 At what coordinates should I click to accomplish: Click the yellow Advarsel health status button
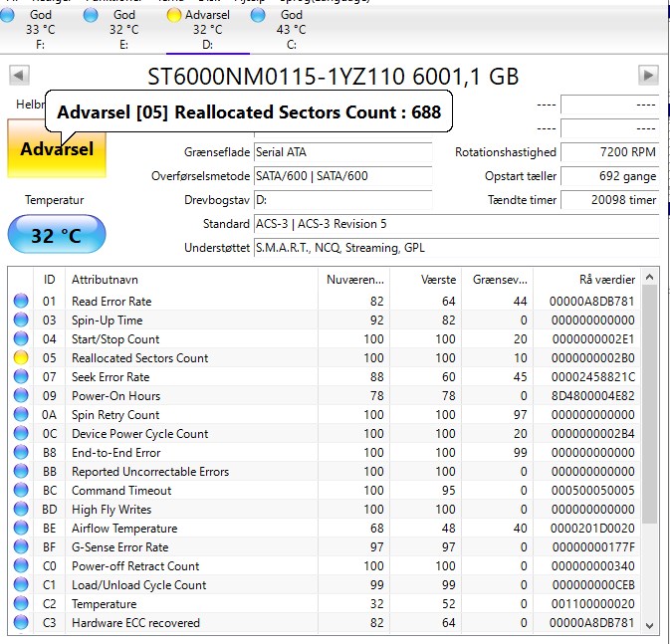[57, 148]
